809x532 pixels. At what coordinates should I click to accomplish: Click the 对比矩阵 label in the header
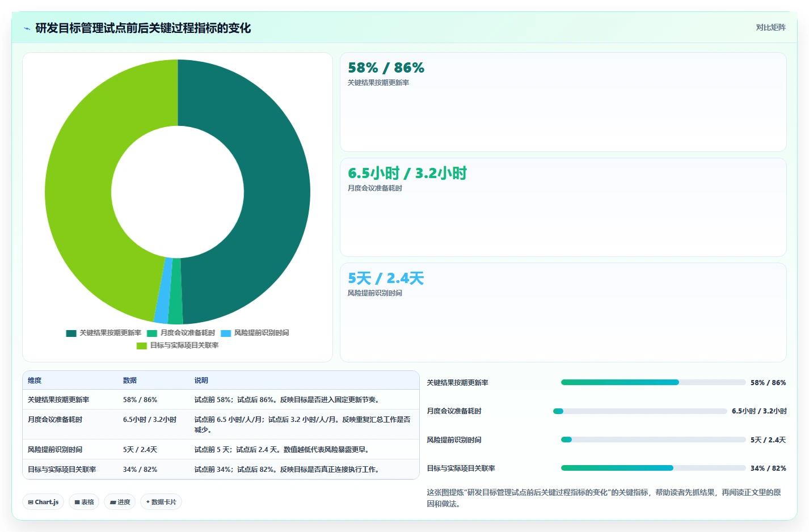point(770,27)
